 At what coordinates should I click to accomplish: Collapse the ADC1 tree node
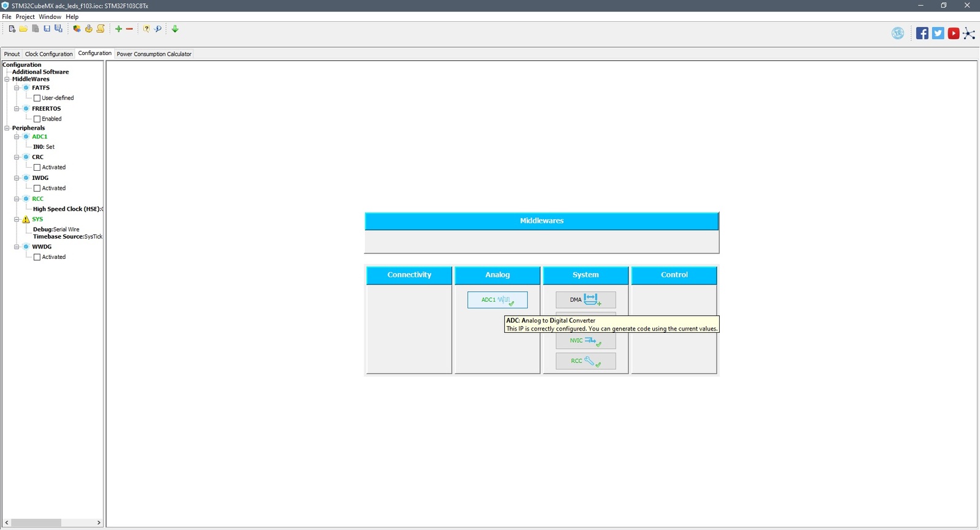tap(17, 136)
